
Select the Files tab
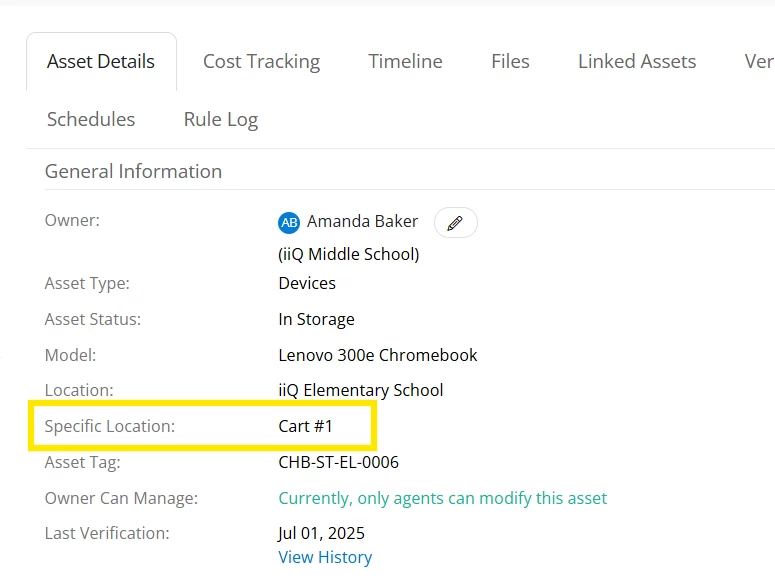510,62
